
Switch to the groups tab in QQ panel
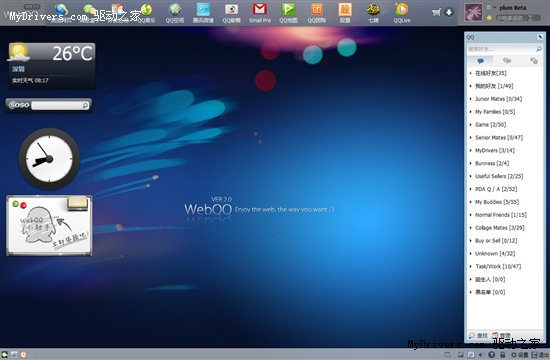pos(507,61)
